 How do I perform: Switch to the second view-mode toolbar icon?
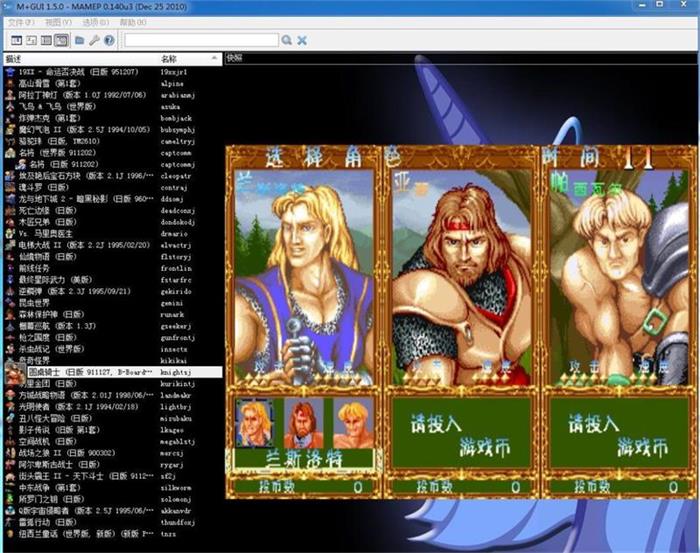pos(31,40)
